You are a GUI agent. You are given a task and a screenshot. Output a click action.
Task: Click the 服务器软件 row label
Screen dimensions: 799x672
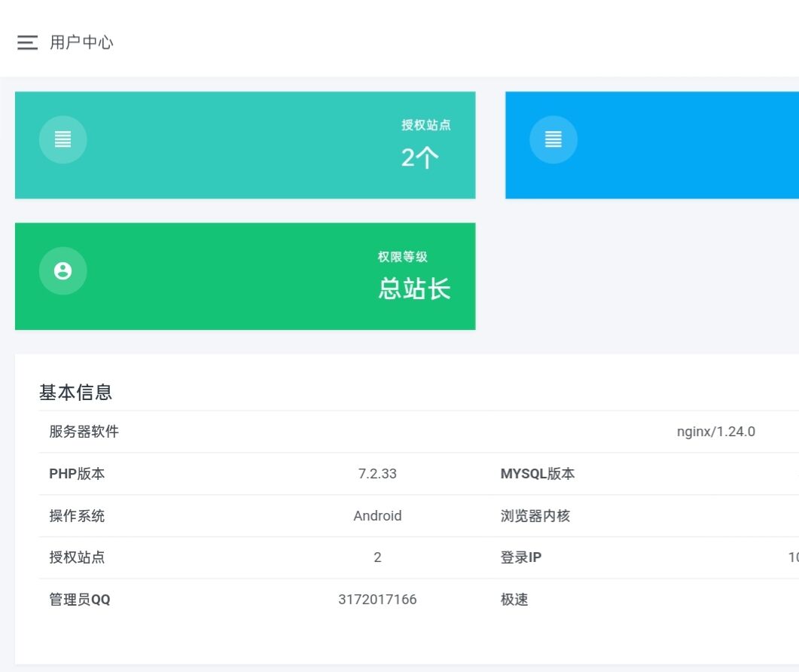(x=76, y=432)
